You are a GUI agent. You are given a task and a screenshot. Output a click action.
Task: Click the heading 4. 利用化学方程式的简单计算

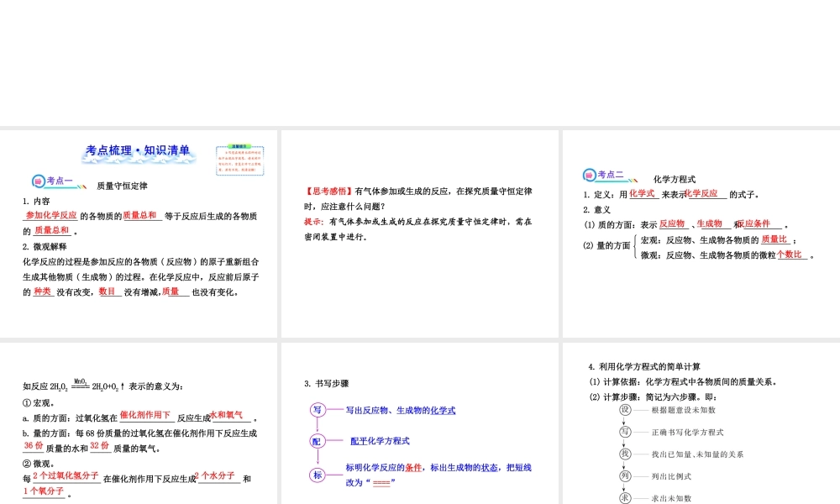click(644, 366)
